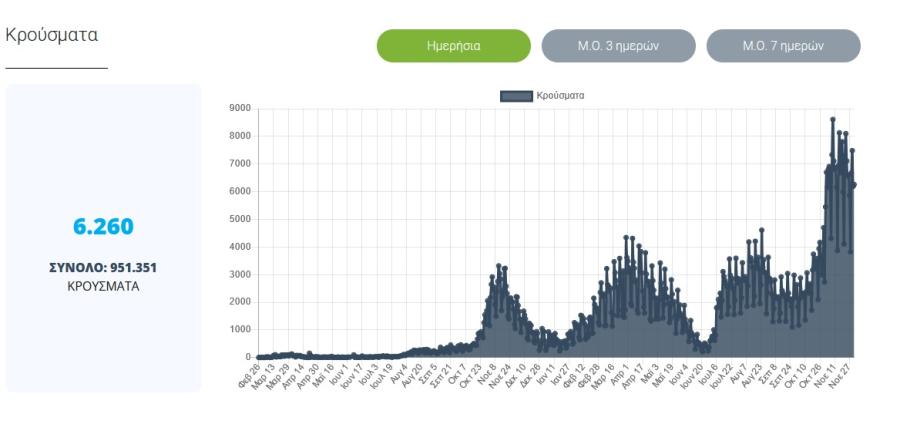The height and width of the screenshot is (441, 900).
Task: Click the 2000 y-axis label
Action: point(240,302)
